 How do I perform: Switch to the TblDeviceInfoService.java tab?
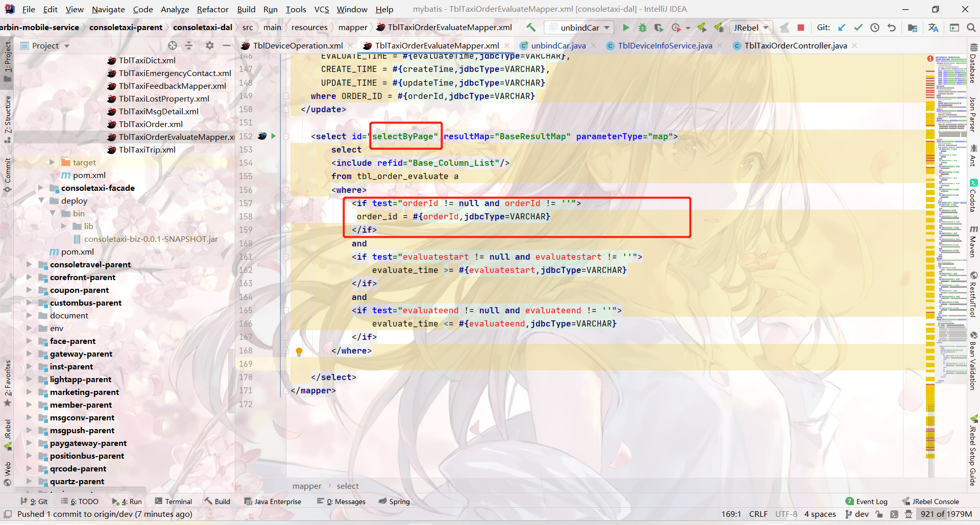[x=665, y=46]
